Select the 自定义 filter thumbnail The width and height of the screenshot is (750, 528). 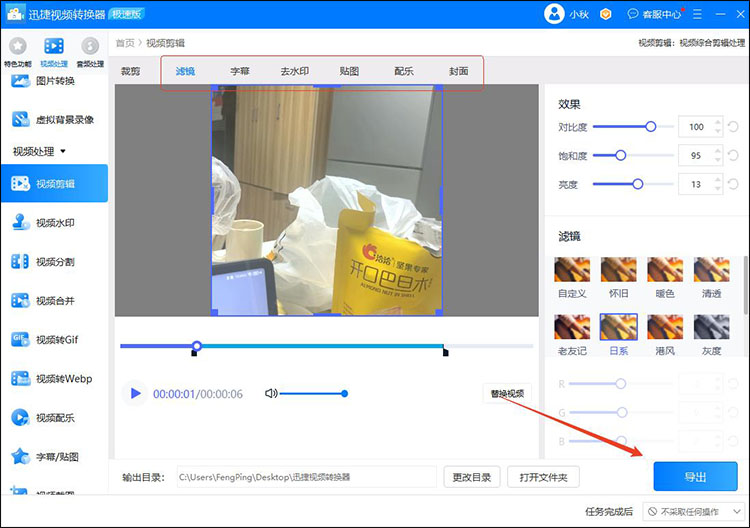click(572, 269)
